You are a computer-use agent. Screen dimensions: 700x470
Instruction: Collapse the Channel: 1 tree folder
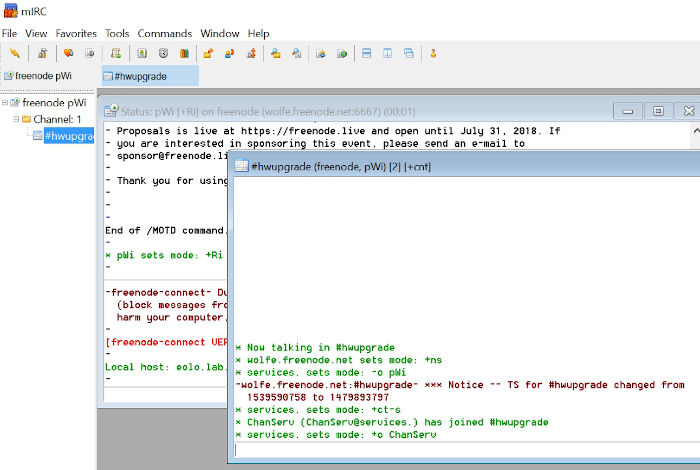16,119
